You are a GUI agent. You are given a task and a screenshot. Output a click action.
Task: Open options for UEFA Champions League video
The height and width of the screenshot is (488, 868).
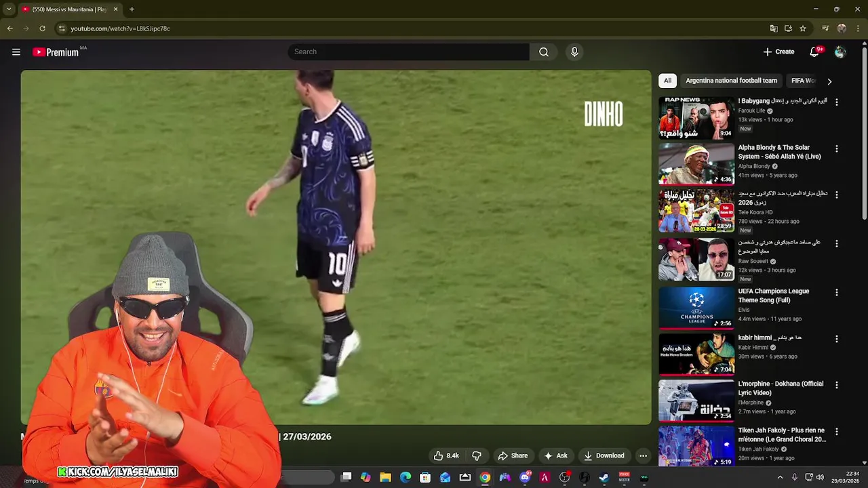836,292
